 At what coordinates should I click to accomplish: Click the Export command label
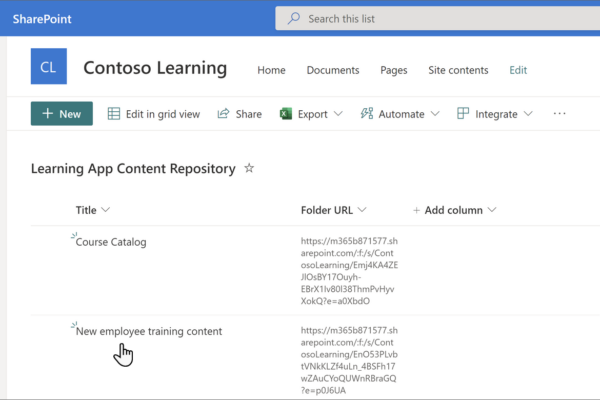pyautogui.click(x=313, y=114)
